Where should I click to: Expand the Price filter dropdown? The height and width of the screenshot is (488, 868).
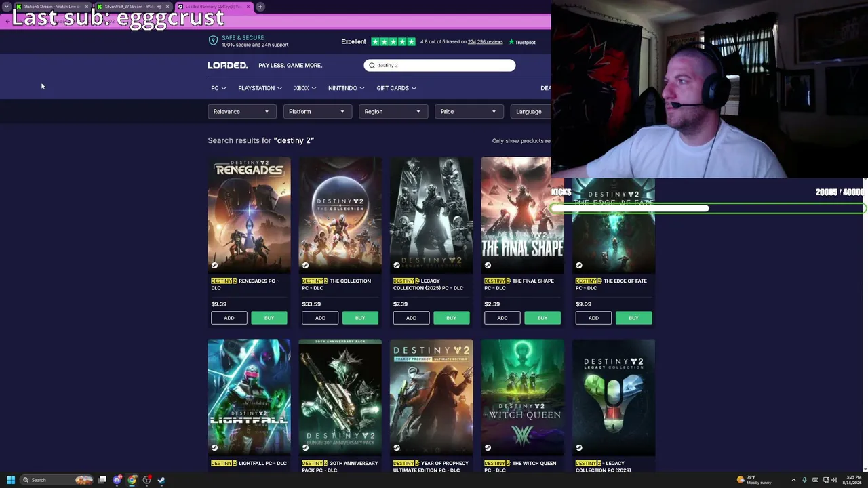(x=469, y=112)
